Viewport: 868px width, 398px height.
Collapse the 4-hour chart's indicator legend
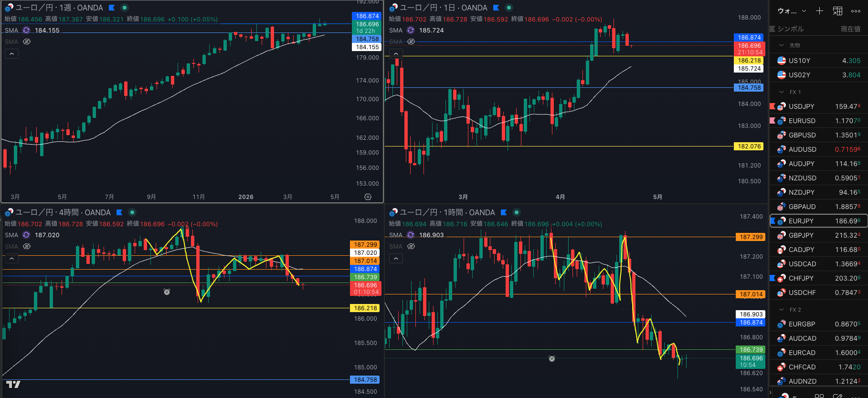click(x=11, y=259)
